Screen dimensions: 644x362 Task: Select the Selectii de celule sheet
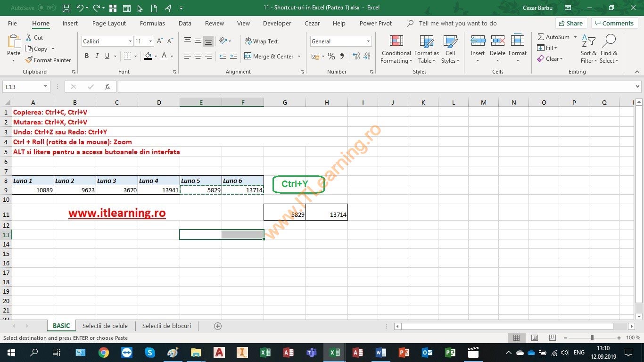(x=105, y=326)
